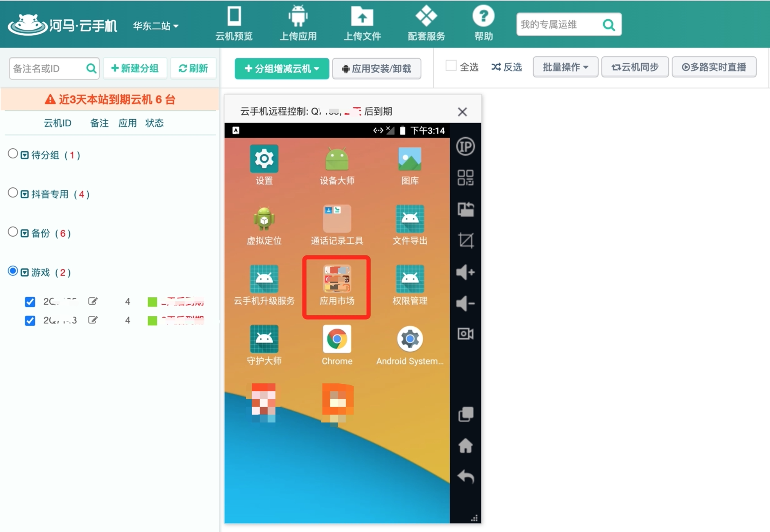Click the screenshot crop icon
Screen dimensions: 770x532
coord(465,240)
